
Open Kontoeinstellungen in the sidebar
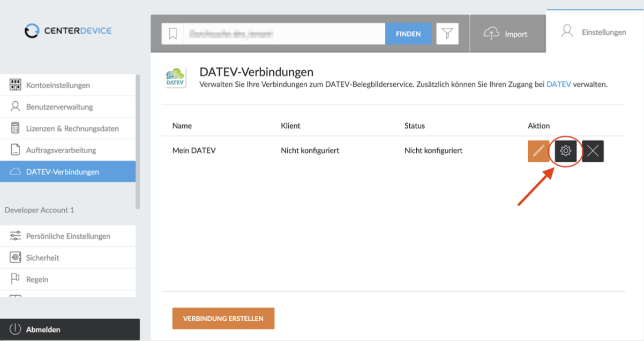pyautogui.click(x=68, y=85)
